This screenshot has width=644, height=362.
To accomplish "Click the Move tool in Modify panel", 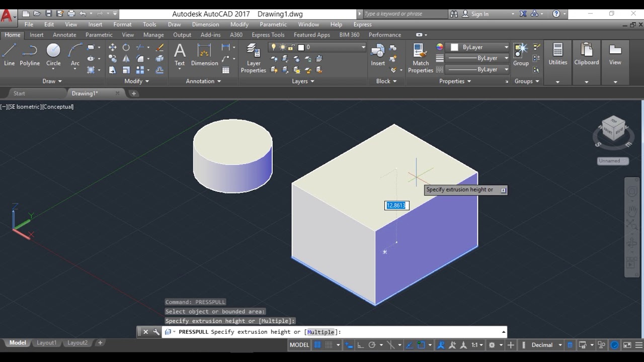I will click(112, 47).
